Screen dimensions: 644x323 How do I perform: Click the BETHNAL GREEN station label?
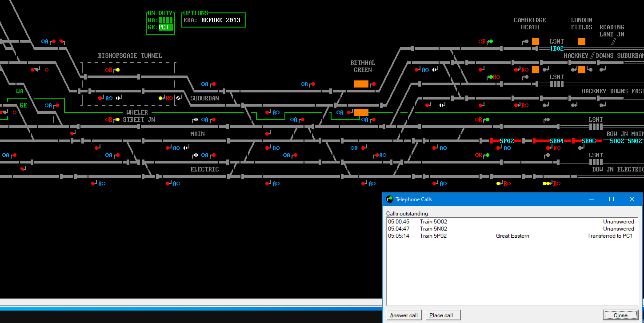tap(363, 66)
